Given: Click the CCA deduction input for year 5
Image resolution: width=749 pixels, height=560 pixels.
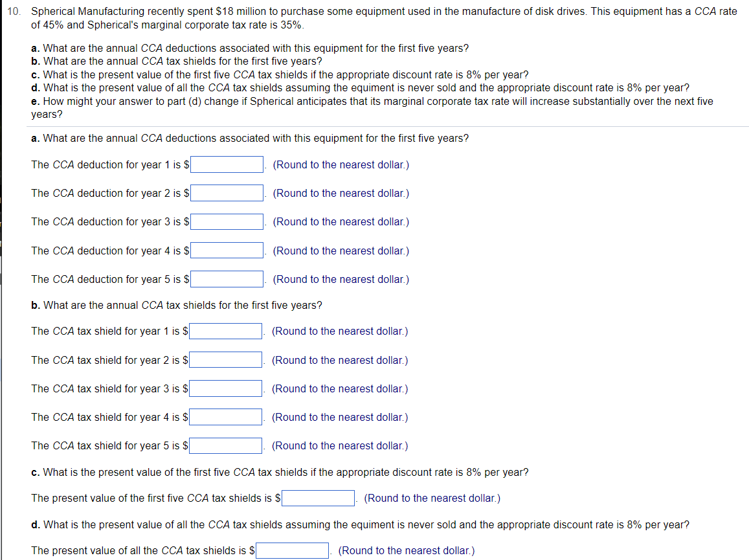Looking at the screenshot, I should (x=227, y=278).
